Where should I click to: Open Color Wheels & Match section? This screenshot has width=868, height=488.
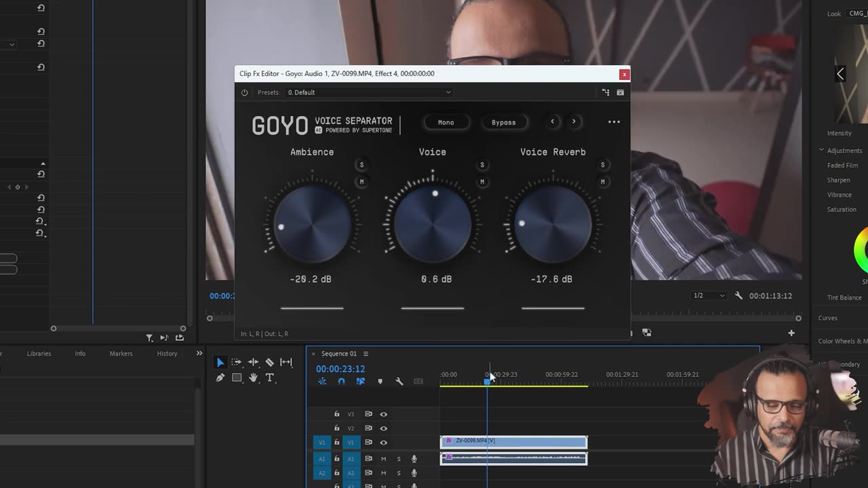tap(842, 341)
